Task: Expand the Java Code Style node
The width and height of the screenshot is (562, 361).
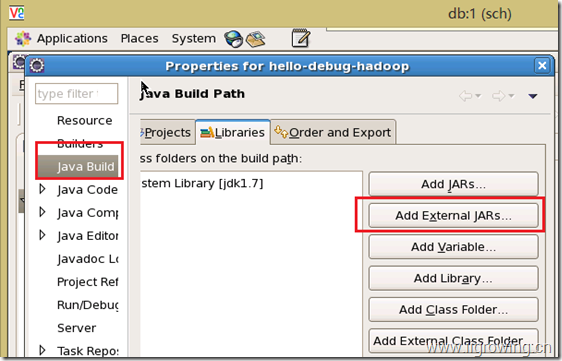Action: point(42,189)
